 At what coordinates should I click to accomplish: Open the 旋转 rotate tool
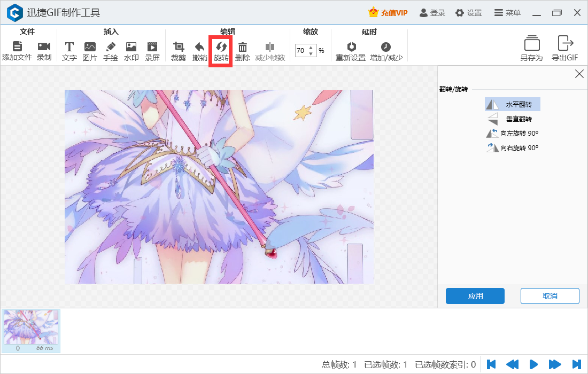point(221,51)
